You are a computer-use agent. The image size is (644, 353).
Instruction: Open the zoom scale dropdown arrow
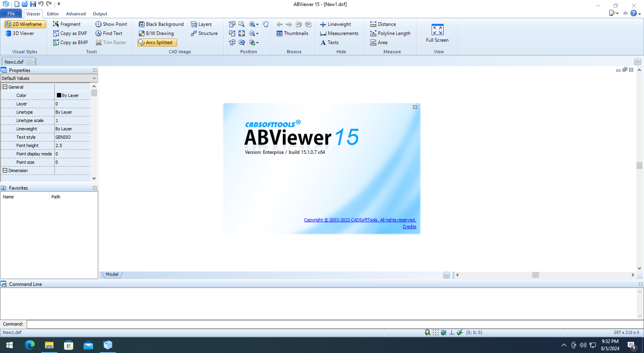[x=257, y=43]
